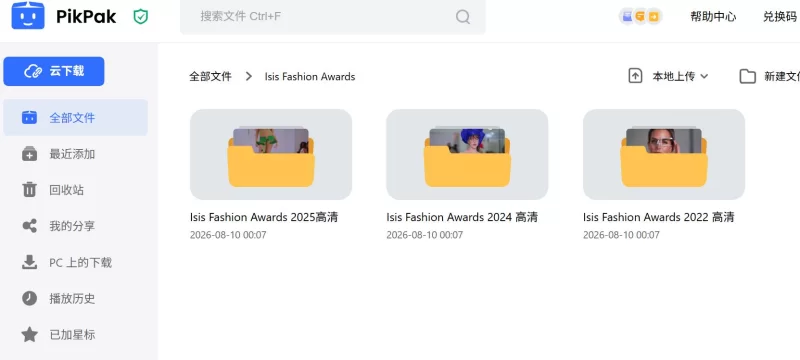Click the breadcrumb chevron separator

pos(248,76)
